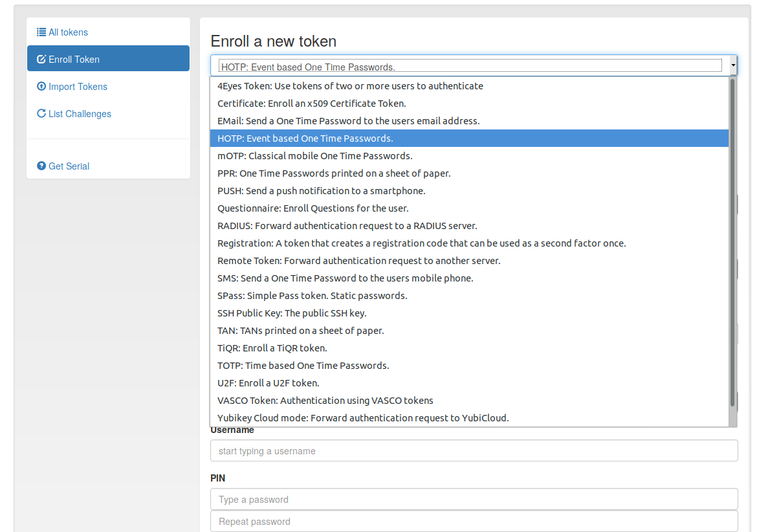Choose the TAN printed paper option

470,330
